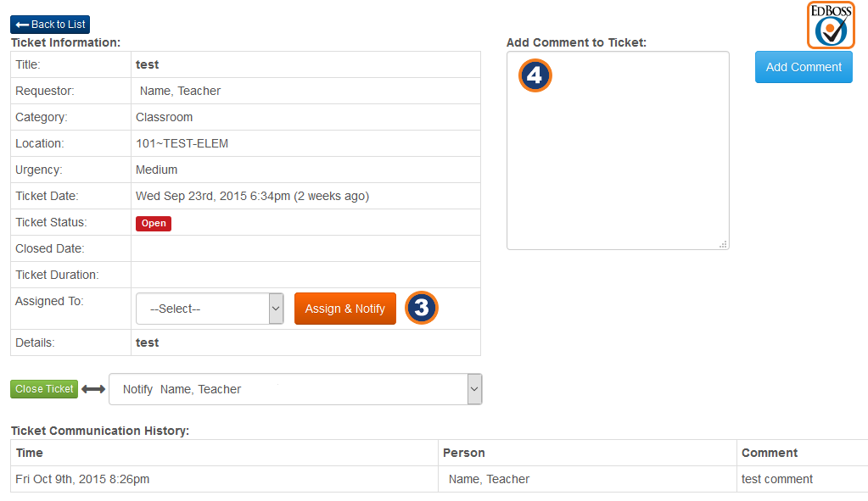868x501 pixels.
Task: Click the double-headed arrow beside Close Ticket
Action: click(x=93, y=389)
